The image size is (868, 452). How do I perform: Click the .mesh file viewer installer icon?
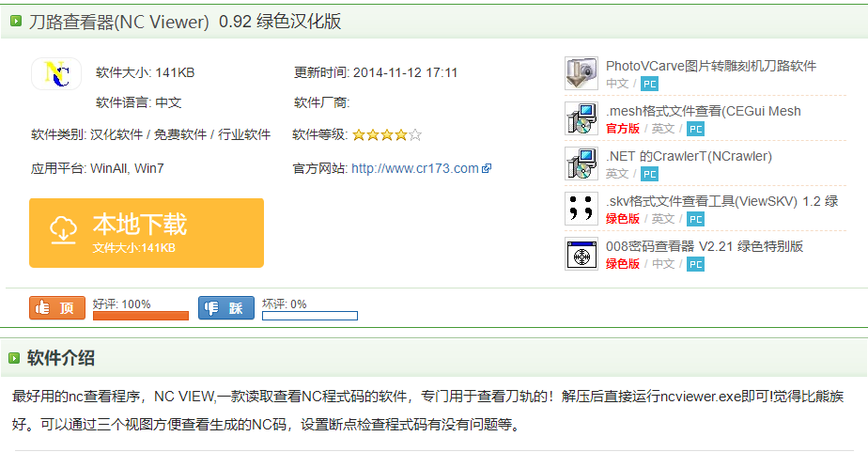click(581, 118)
